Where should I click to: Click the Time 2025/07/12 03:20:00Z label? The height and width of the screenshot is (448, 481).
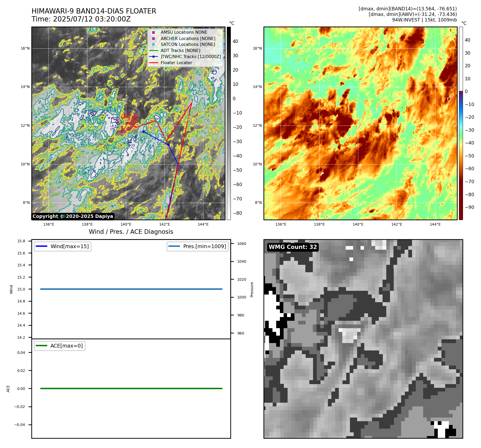(x=81, y=19)
